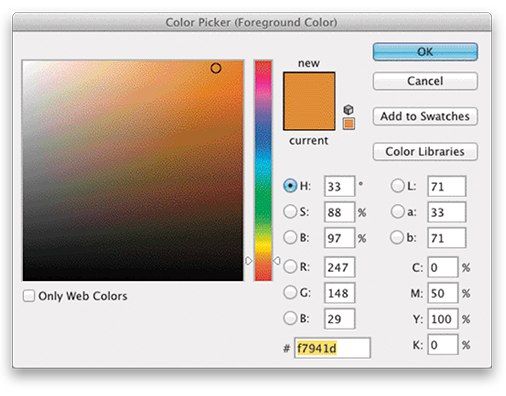
Task: Select the H hue radio button
Action: pyautogui.click(x=290, y=186)
